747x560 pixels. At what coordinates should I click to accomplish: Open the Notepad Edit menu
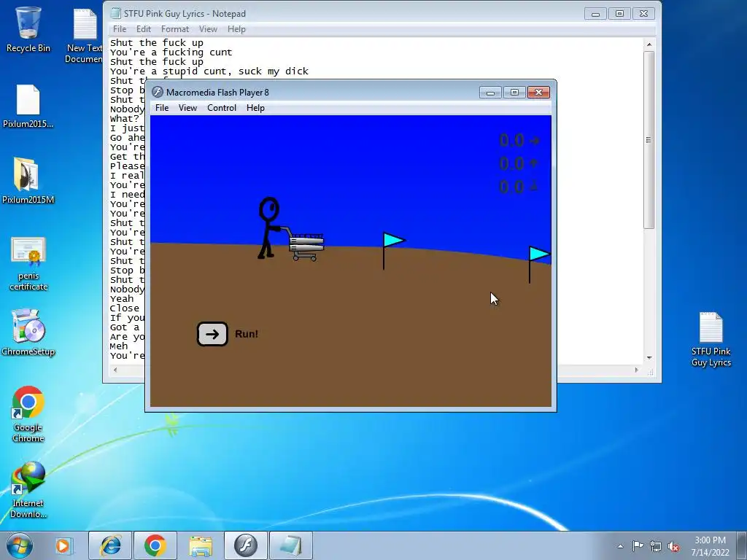144,29
